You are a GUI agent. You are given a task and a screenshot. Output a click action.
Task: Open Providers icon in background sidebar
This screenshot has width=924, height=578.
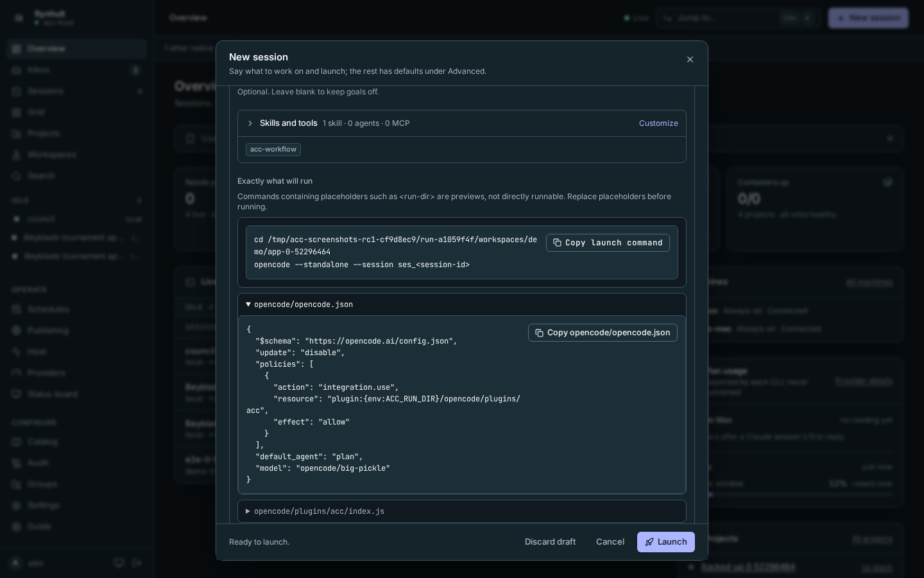pyautogui.click(x=17, y=373)
